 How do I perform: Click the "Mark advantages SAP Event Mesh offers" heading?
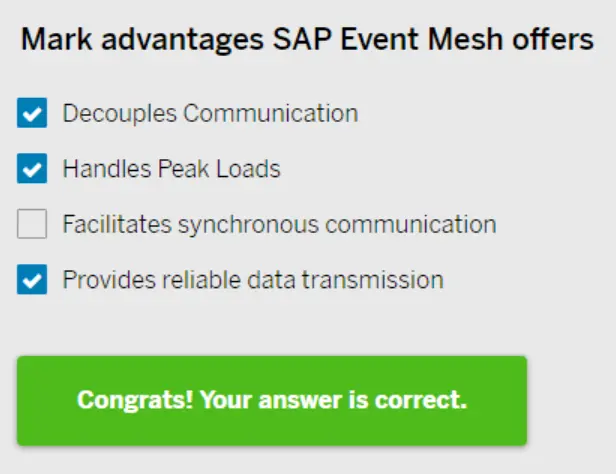307,41
